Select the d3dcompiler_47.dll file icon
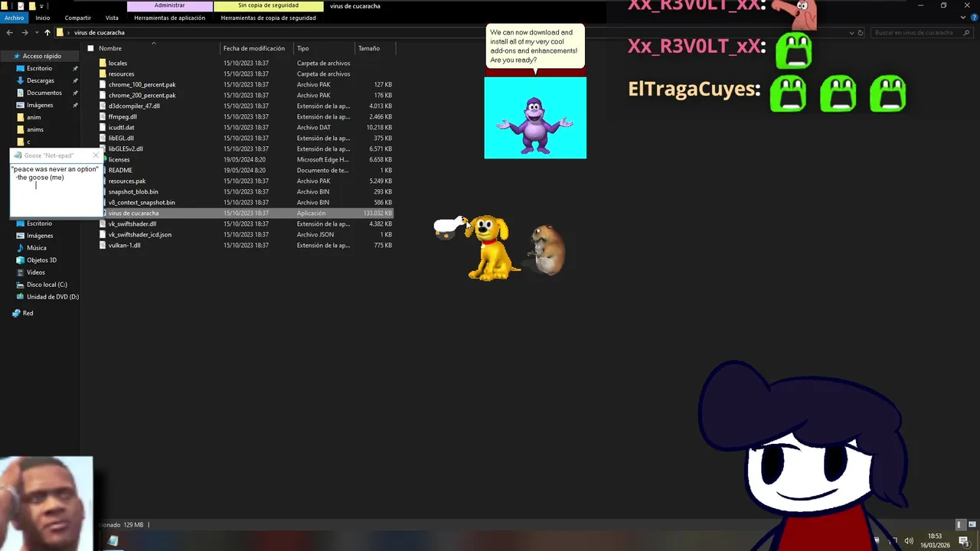This screenshot has height=551, width=980. pos(103,106)
